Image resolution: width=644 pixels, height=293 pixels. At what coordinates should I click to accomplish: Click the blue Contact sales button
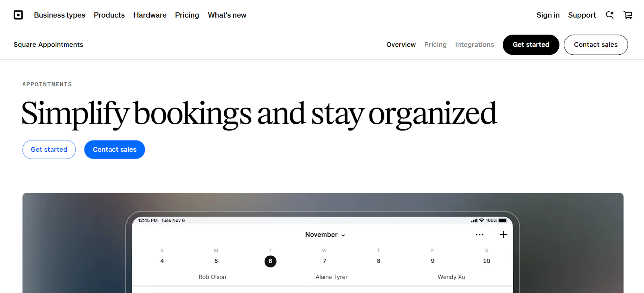click(x=115, y=149)
